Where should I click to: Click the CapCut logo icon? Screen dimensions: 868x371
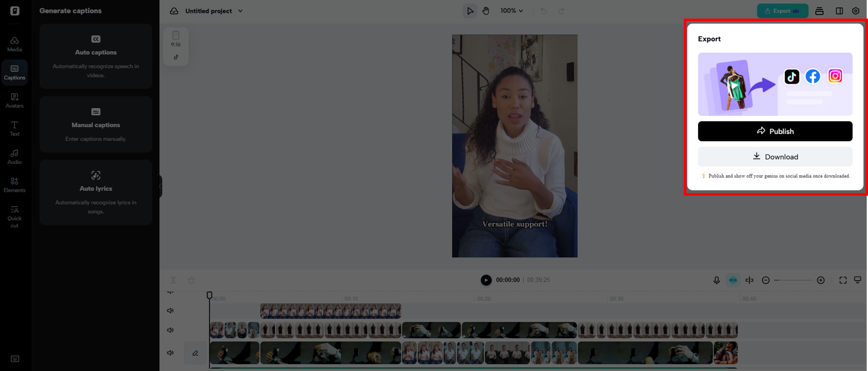pyautogui.click(x=15, y=11)
